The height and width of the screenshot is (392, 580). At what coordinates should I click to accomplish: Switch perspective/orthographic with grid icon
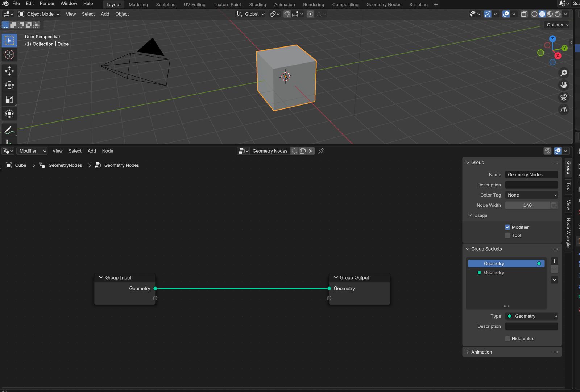564,110
